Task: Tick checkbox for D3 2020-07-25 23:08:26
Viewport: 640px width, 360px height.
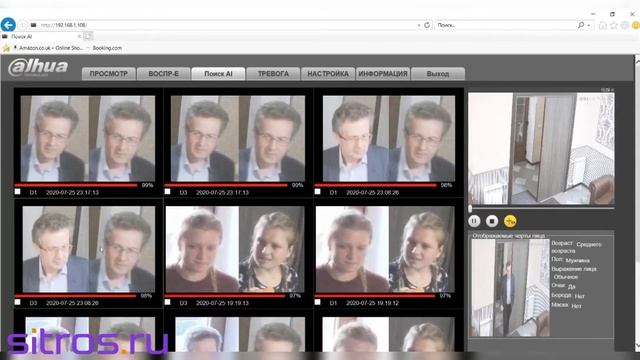Action: tap(17, 302)
